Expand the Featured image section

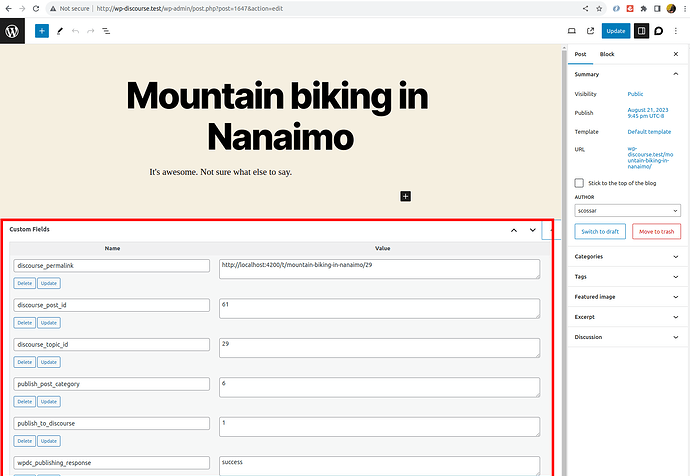click(628, 297)
